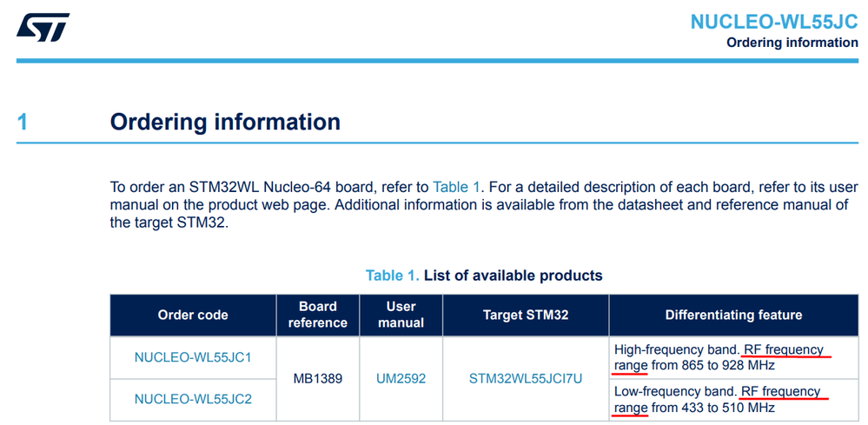This screenshot has width=868, height=425.
Task: Click the Low-frequency band 433 to 510 MHz cell
Action: pyautogui.click(x=733, y=400)
